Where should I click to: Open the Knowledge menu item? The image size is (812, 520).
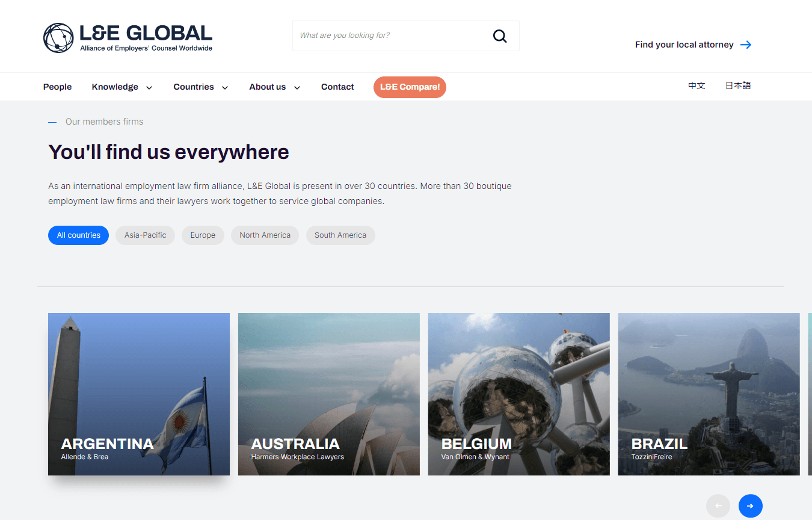click(x=115, y=87)
